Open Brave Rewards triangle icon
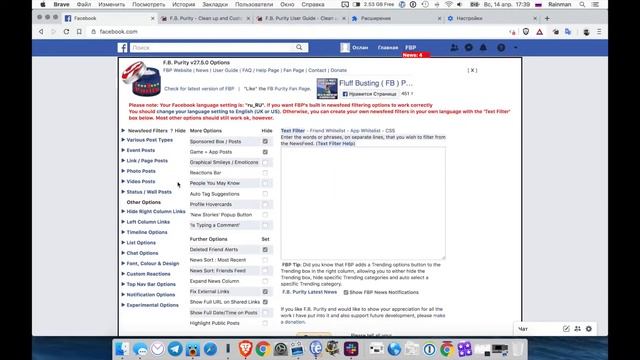This screenshot has height=360, width=640. (x=540, y=31)
